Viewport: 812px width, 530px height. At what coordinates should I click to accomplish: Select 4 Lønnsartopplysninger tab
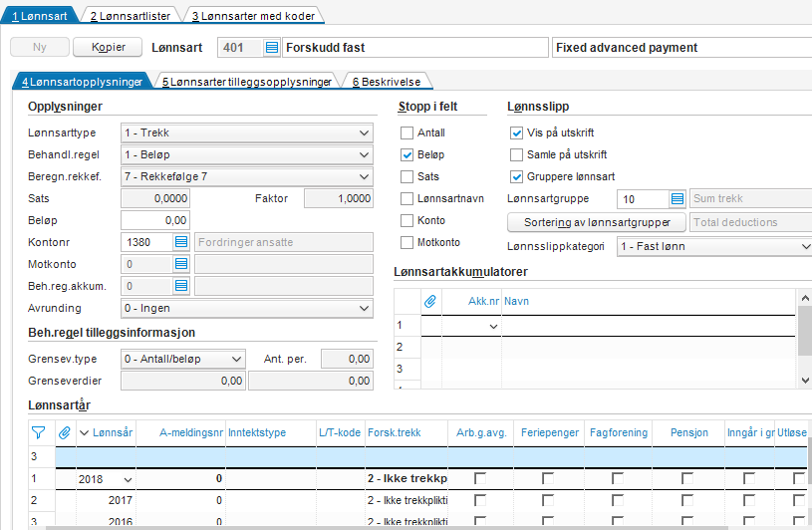pyautogui.click(x=82, y=82)
